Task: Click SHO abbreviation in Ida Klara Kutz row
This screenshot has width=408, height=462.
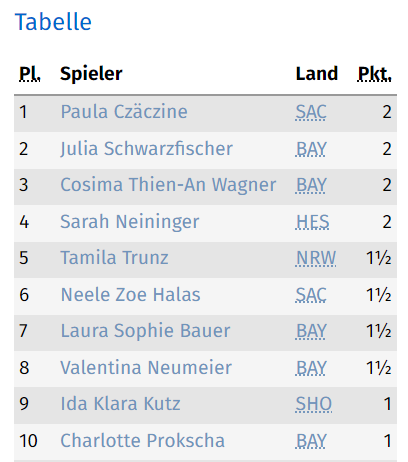Action: click(x=314, y=404)
